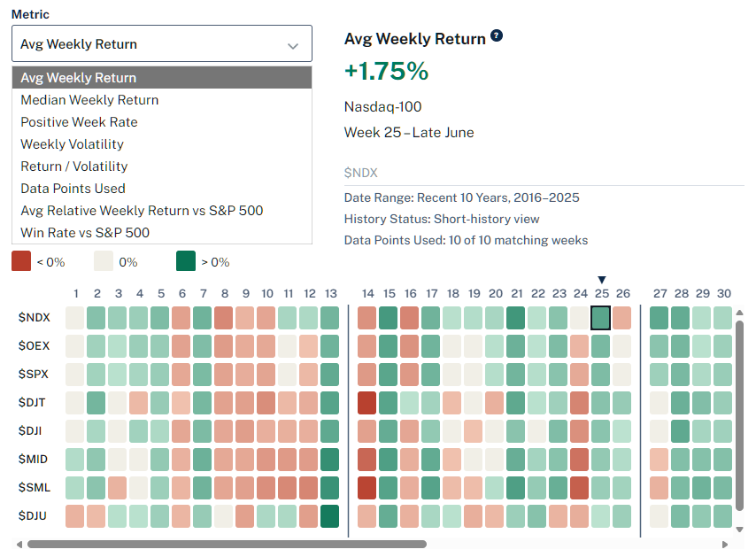This screenshot has width=756, height=557.
Task: Select $OEX week 15 green cell
Action: pyautogui.click(x=388, y=346)
